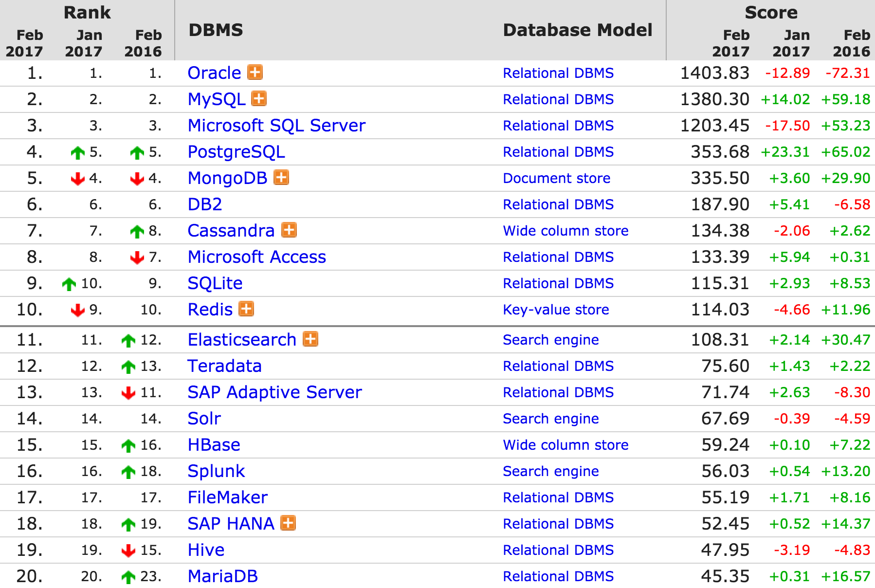
Task: Click the DBMS column header
Action: (x=216, y=30)
